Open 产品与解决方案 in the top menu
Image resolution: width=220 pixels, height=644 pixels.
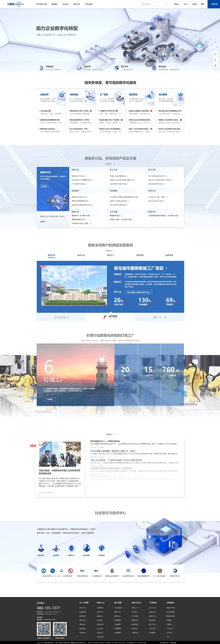click(41, 4)
